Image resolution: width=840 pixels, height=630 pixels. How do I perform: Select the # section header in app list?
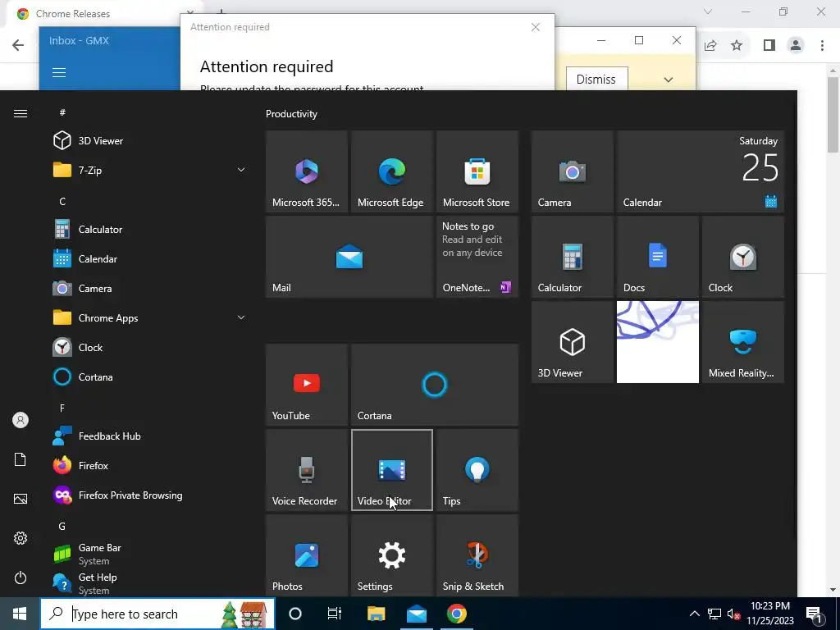[62, 112]
